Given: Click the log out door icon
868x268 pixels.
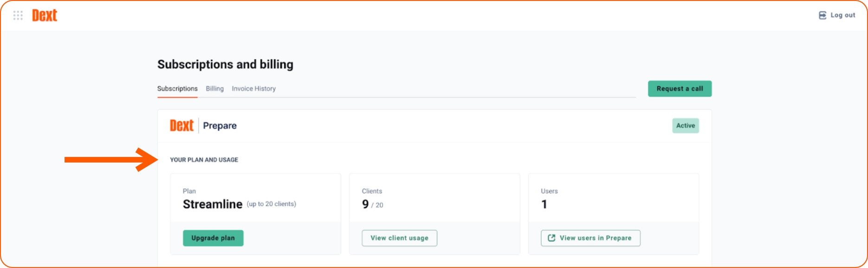Looking at the screenshot, I should (823, 15).
